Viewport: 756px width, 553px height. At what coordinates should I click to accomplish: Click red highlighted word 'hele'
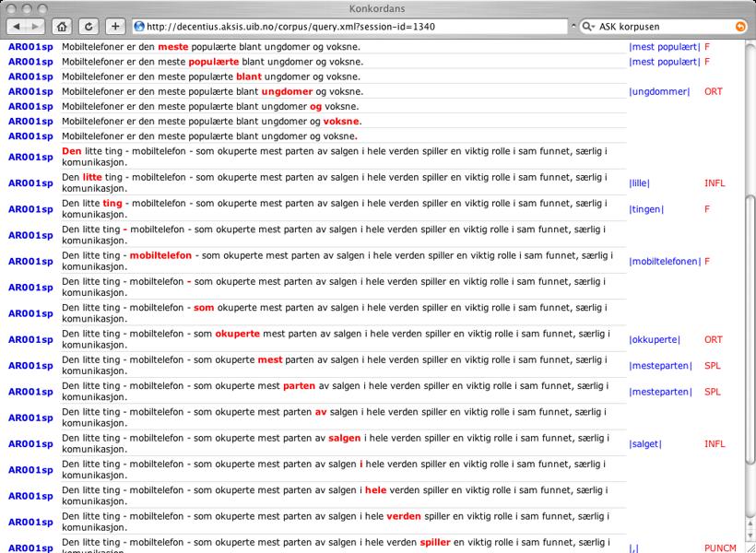pos(375,489)
